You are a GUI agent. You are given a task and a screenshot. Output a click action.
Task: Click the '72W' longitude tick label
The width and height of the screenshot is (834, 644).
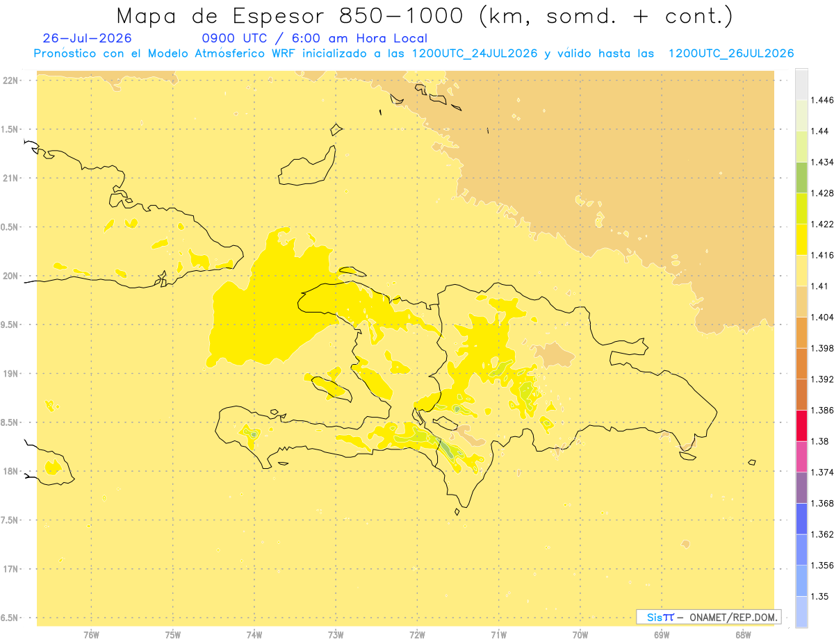(417, 635)
